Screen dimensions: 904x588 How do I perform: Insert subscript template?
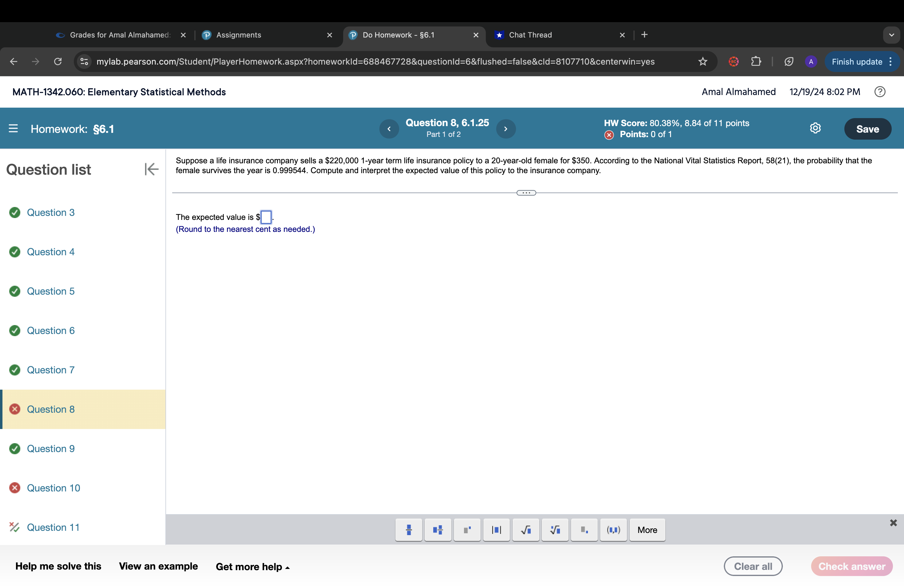click(x=584, y=530)
